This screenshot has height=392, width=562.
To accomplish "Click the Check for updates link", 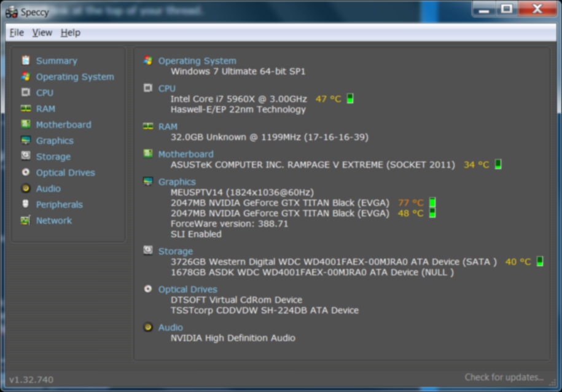I will click(504, 377).
